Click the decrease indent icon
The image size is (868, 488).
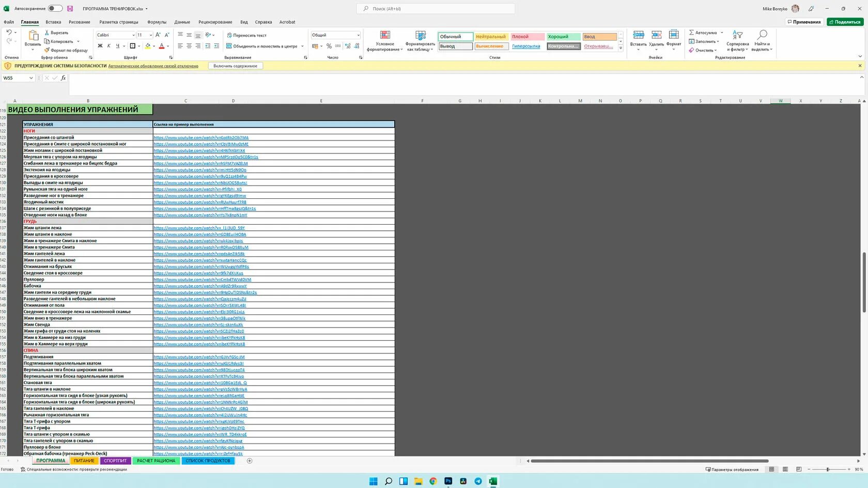(x=207, y=46)
